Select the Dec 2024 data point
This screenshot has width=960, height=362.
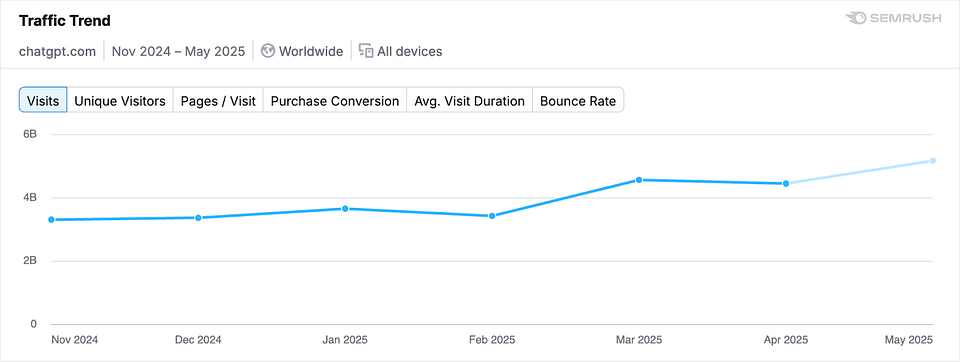pos(198,217)
